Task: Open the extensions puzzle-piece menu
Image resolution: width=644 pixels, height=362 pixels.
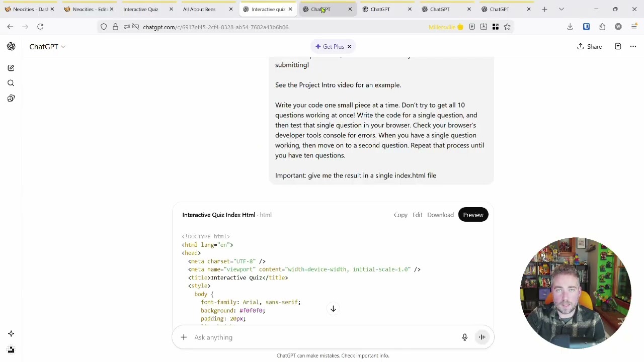Action: point(602,27)
